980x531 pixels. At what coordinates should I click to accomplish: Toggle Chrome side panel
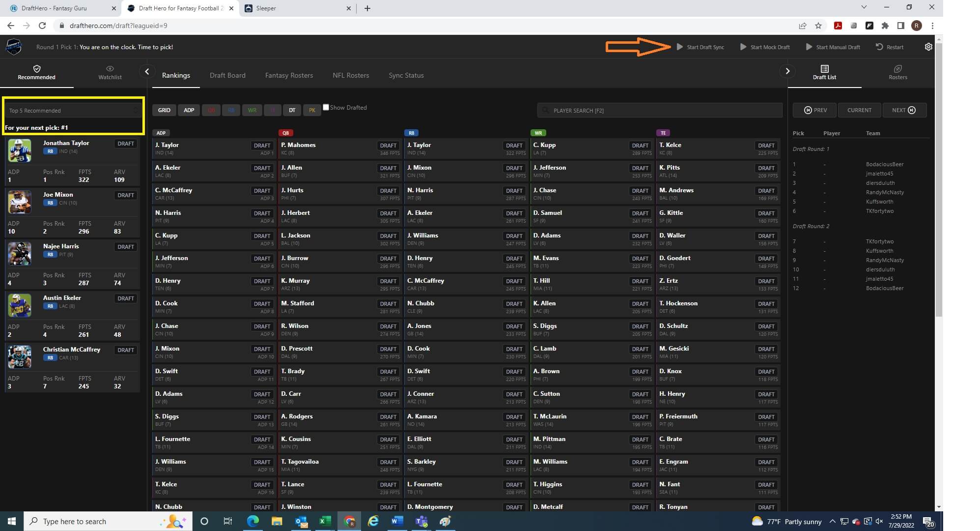[901, 26]
